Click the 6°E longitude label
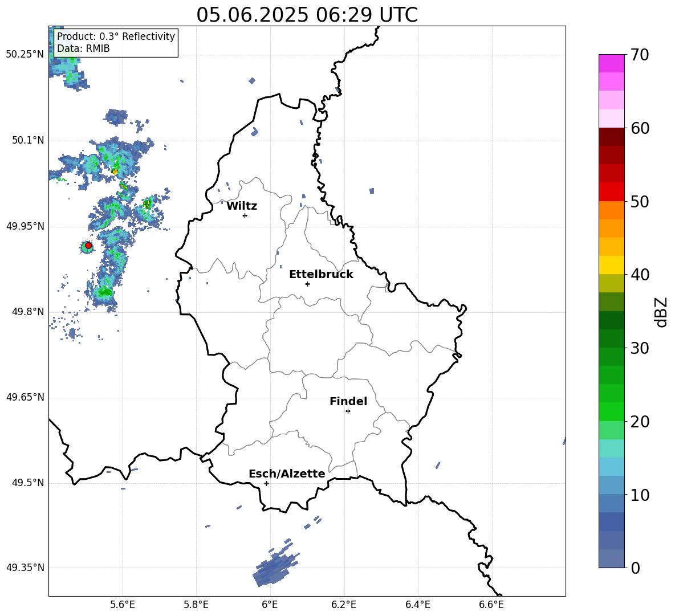The width and height of the screenshot is (675, 616). [x=270, y=605]
